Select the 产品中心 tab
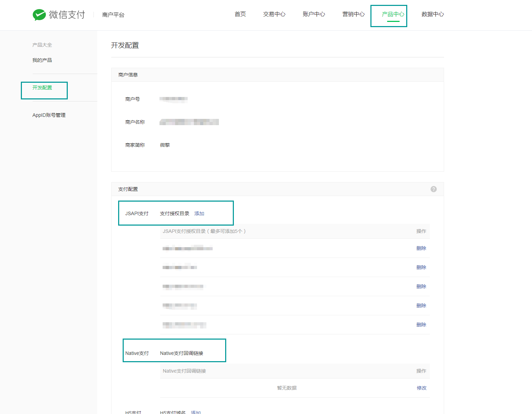 click(393, 14)
